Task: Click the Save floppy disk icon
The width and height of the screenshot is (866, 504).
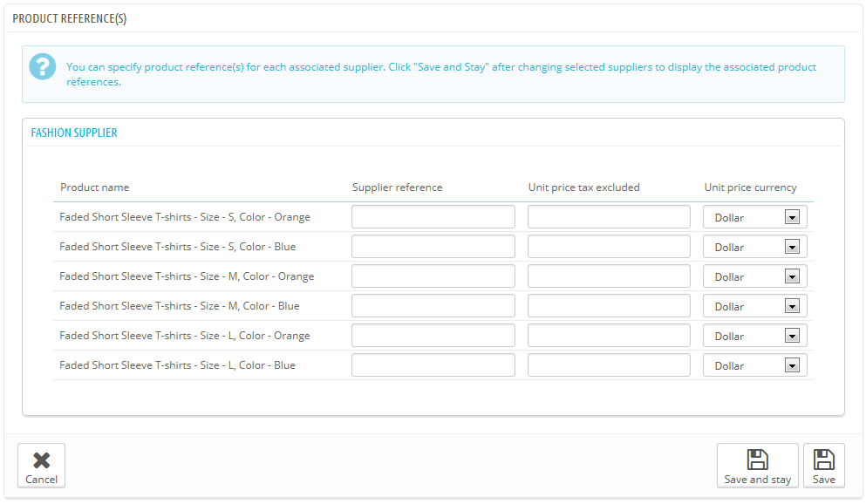Action: [823, 460]
